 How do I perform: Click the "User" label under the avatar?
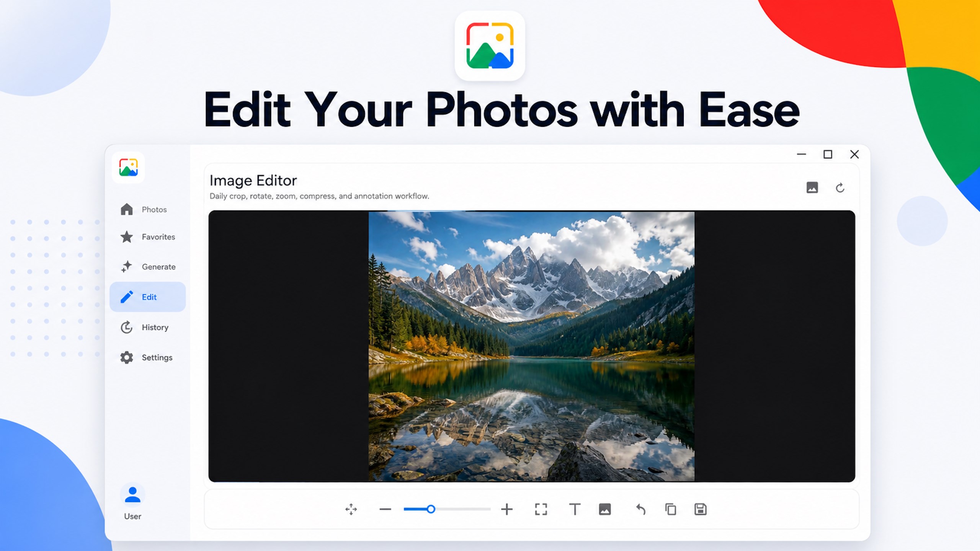click(x=132, y=516)
